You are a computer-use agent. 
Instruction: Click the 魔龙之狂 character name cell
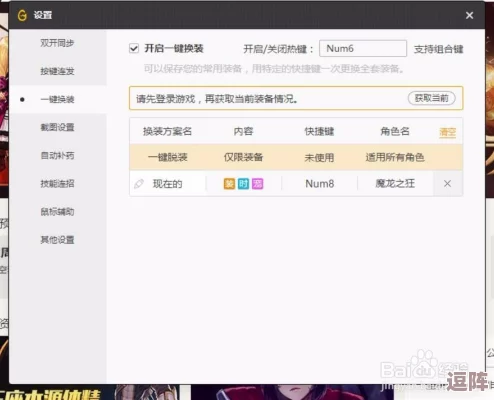(x=395, y=184)
